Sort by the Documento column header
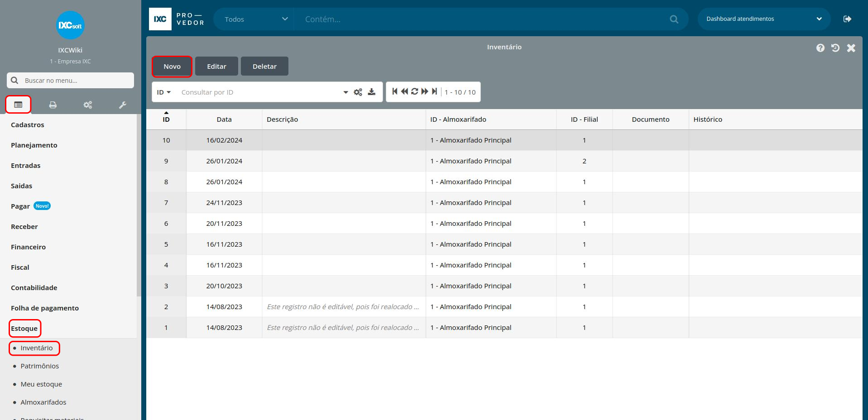The image size is (868, 420). click(x=651, y=119)
